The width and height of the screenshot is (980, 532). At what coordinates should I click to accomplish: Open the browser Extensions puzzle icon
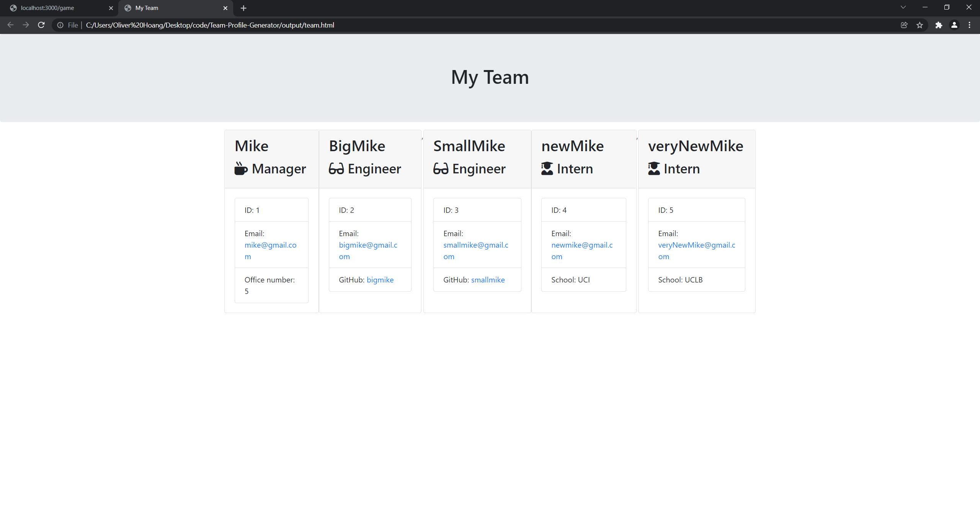point(939,25)
